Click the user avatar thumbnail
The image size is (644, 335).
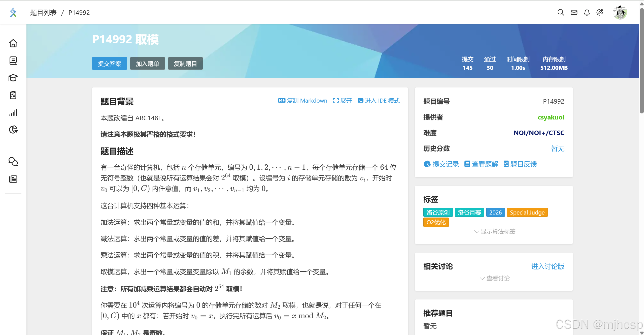[620, 12]
